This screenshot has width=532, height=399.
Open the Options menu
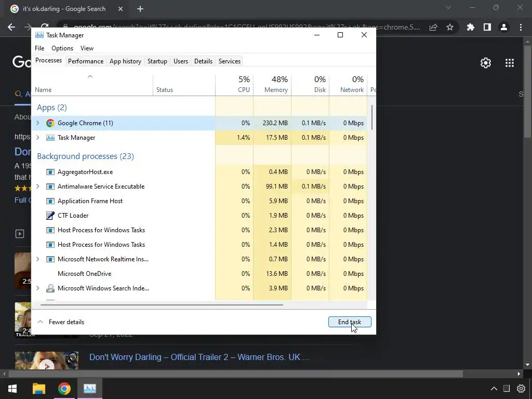point(62,48)
